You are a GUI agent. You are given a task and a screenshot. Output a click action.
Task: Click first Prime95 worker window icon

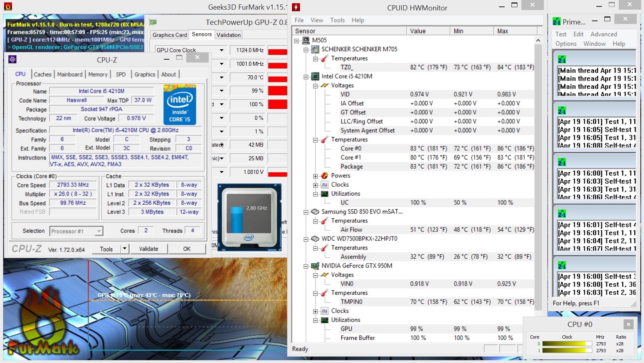click(562, 59)
